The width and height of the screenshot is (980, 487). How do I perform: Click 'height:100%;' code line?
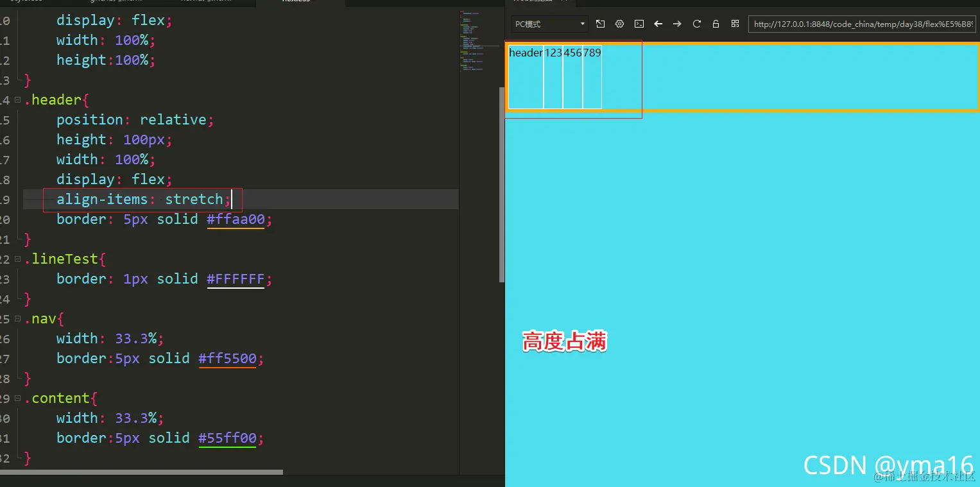tap(107, 60)
